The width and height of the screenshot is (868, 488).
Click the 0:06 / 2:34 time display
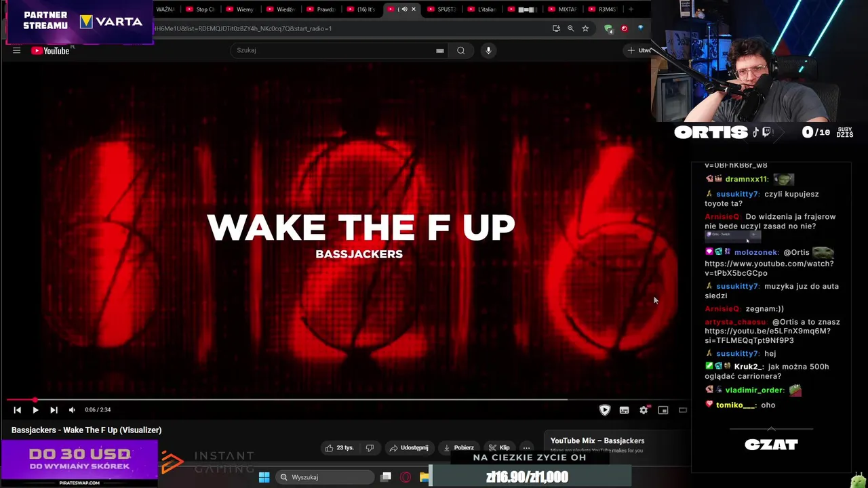(98, 409)
